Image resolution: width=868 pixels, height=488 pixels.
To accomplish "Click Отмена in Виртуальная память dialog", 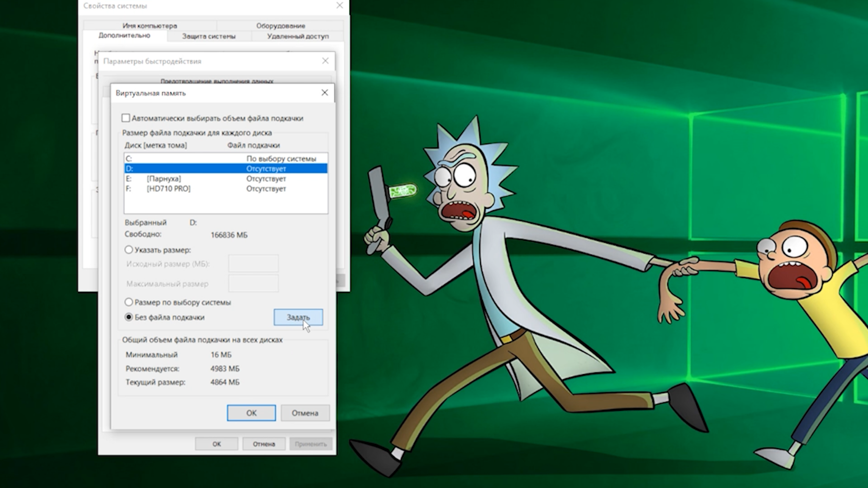I will click(x=305, y=413).
